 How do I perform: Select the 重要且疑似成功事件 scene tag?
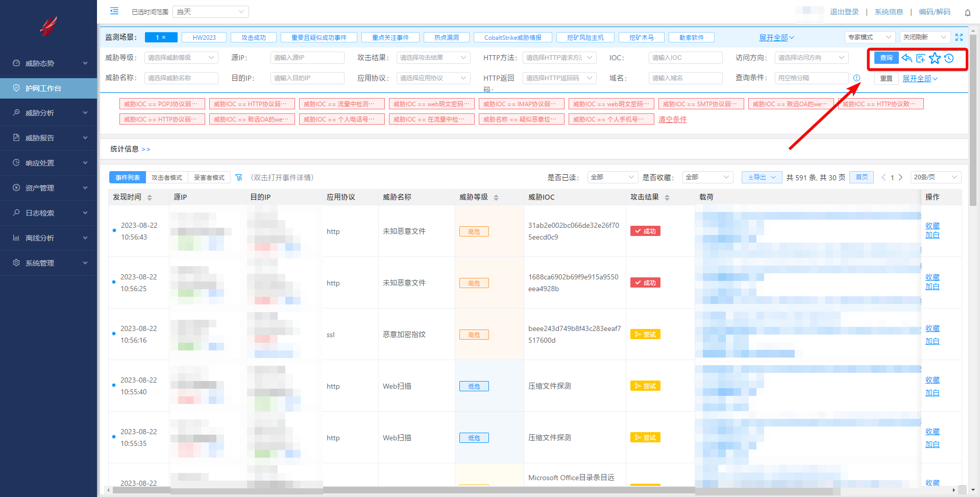[319, 37]
